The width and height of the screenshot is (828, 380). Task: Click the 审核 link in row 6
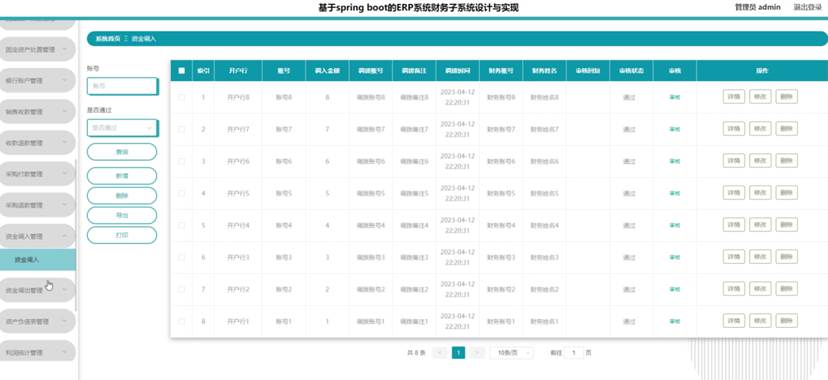point(674,258)
